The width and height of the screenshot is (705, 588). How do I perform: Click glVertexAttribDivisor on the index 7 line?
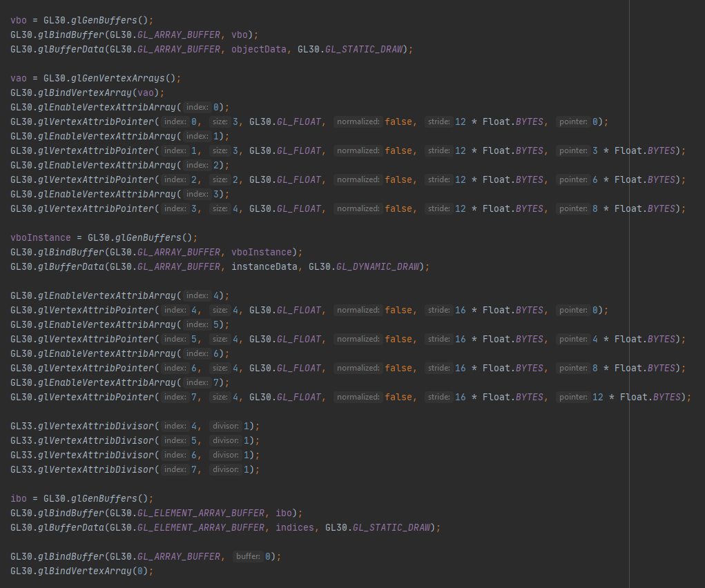pos(96,469)
